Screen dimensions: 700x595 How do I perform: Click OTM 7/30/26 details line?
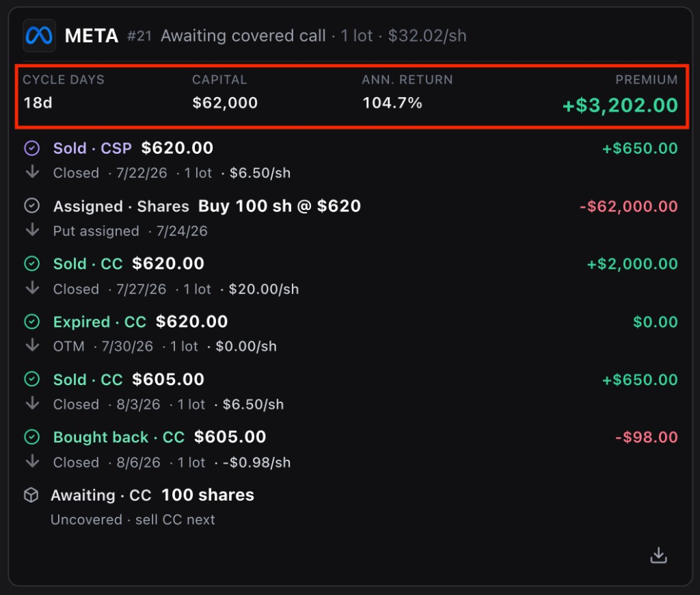(165, 346)
